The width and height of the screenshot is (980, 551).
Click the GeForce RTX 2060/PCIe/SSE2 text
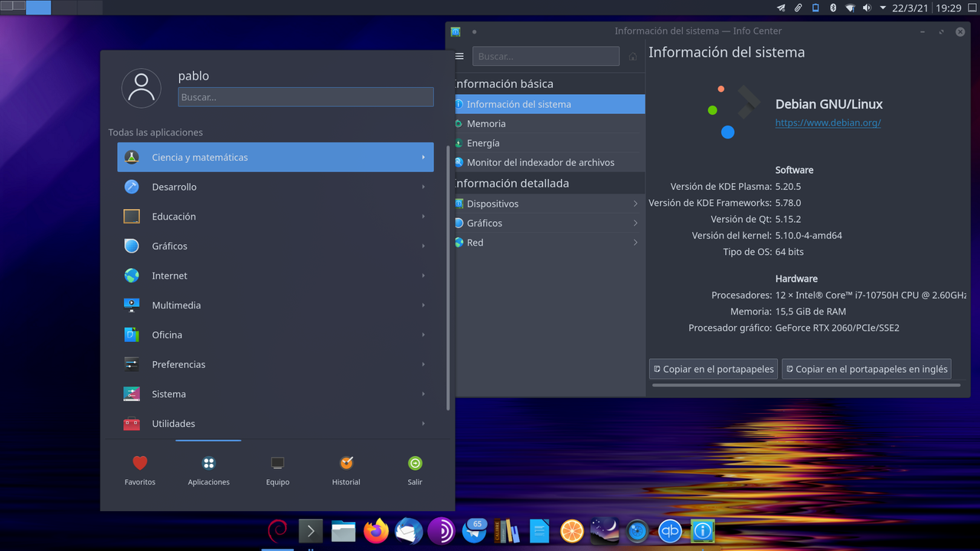pos(837,328)
